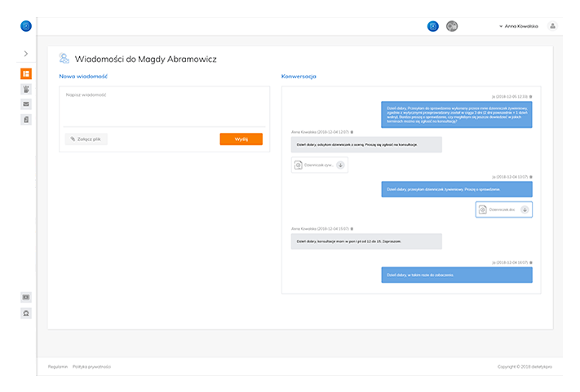Open the envelope messages icon in sidebar
The image size is (580, 392).
click(x=26, y=104)
